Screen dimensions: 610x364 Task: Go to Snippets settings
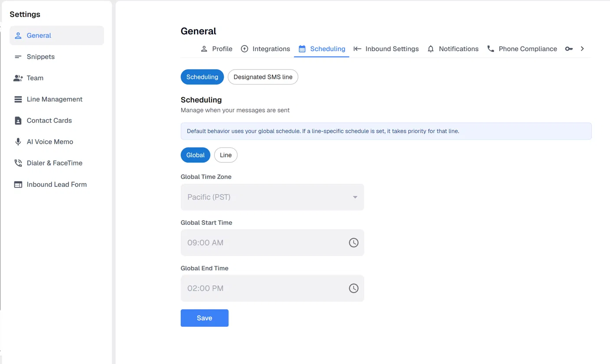(57, 57)
